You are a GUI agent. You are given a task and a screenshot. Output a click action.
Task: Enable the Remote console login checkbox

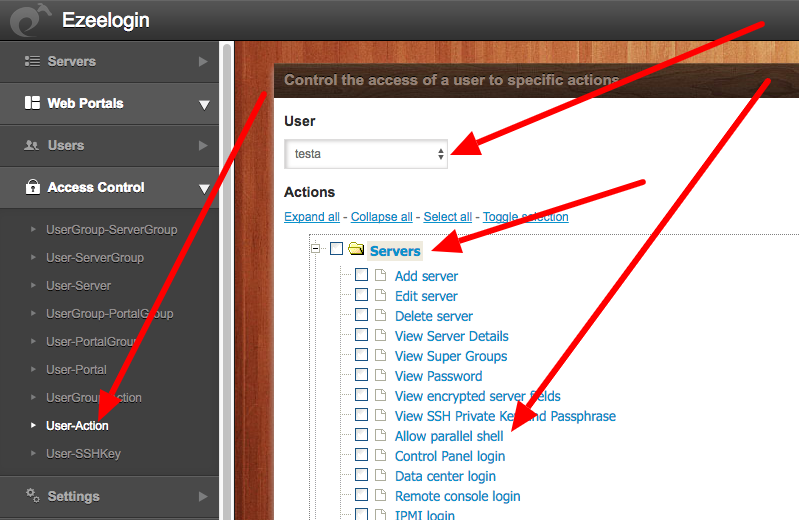[x=361, y=495]
